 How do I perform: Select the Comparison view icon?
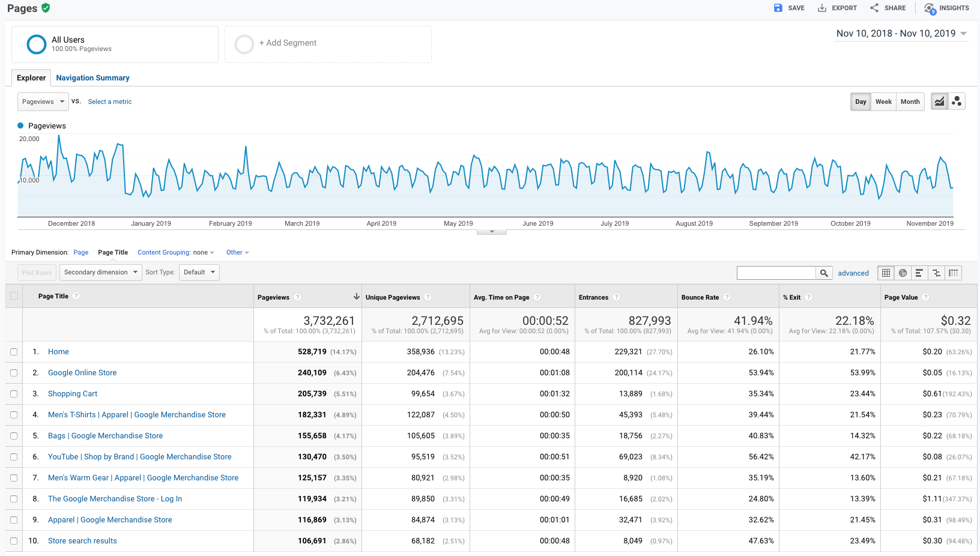click(x=936, y=273)
